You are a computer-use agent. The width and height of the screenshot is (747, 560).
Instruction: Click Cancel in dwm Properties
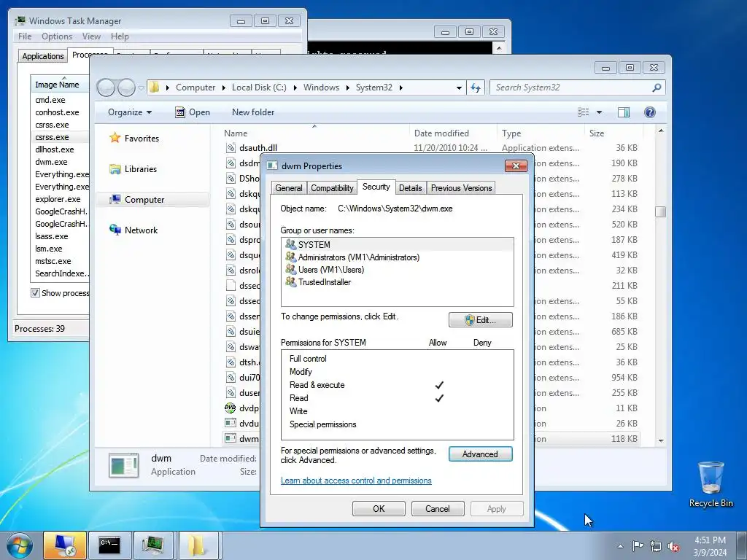click(438, 508)
